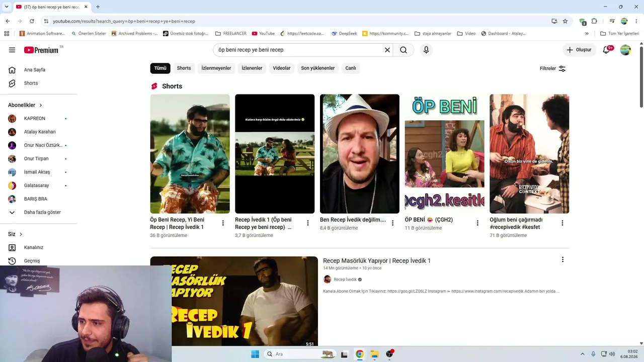Screen dimensions: 644x362
Task: Select the Videolar filter chip
Action: click(x=282, y=68)
